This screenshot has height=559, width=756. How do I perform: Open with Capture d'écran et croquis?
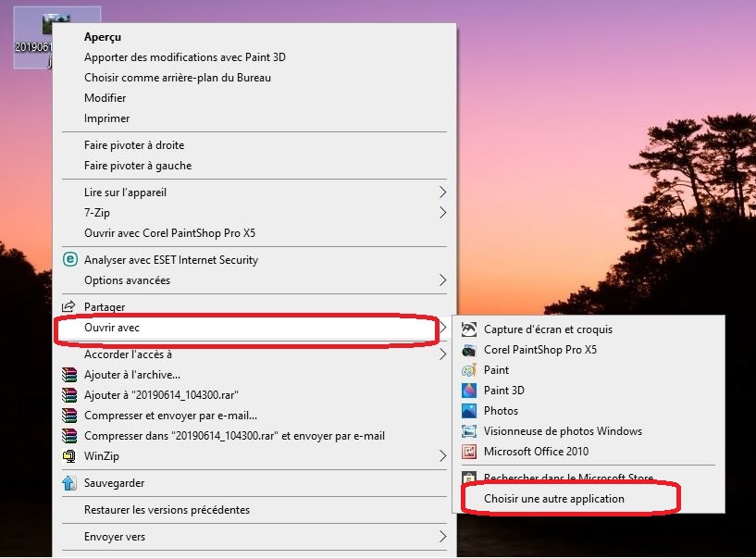589,329
